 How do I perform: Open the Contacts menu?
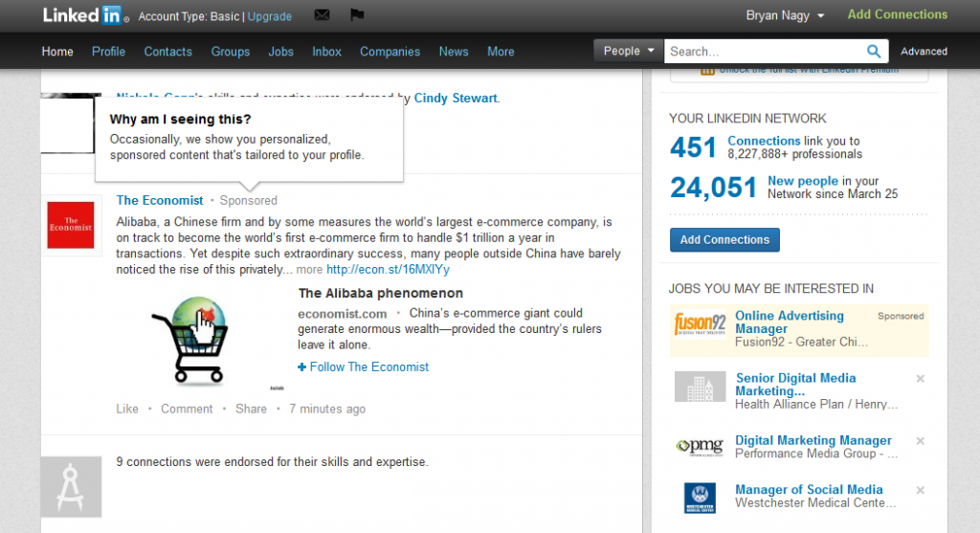click(168, 52)
